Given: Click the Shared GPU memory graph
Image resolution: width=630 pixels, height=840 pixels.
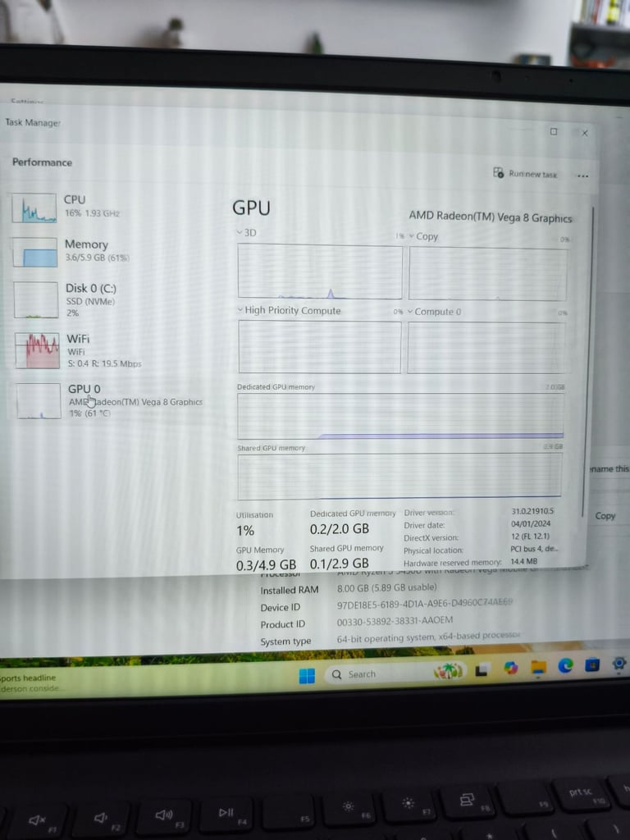Looking at the screenshot, I should (399, 475).
